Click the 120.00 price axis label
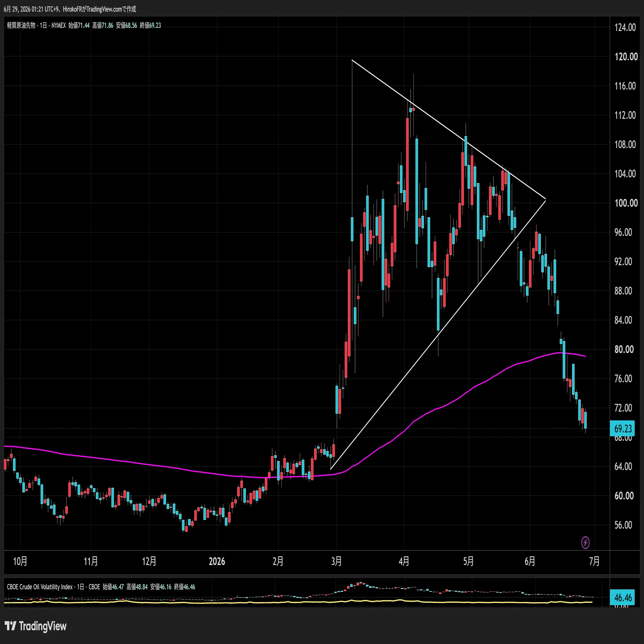 (626, 57)
